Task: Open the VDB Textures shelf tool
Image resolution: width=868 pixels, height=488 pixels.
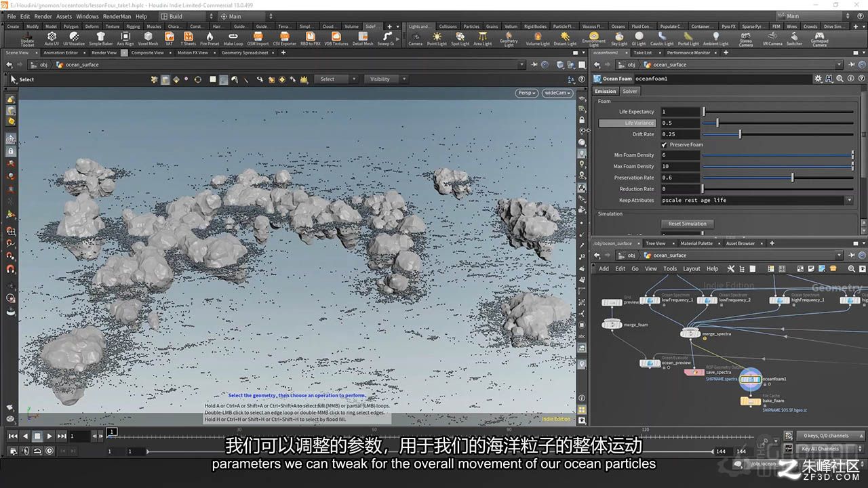Action: 336,39
